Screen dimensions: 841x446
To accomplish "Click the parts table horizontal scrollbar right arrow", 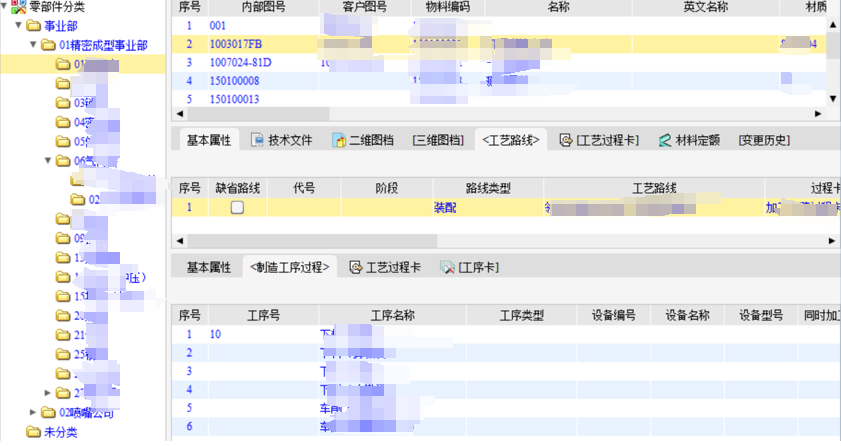I will pos(818,114).
